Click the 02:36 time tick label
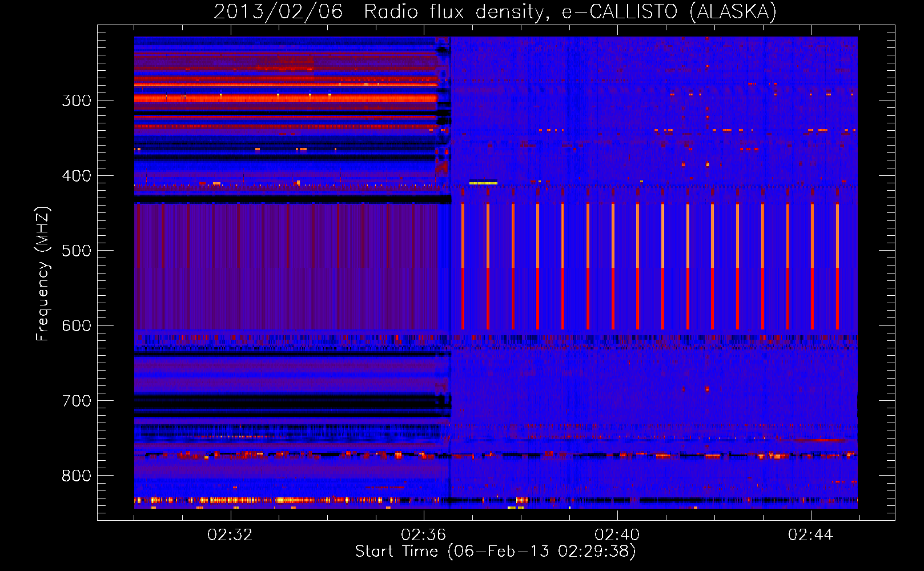 pos(424,535)
